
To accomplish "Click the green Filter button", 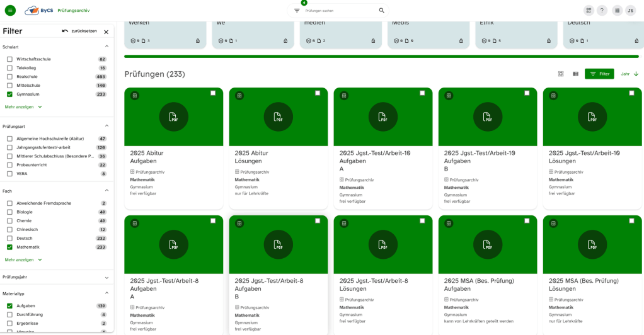I will pyautogui.click(x=599, y=74).
